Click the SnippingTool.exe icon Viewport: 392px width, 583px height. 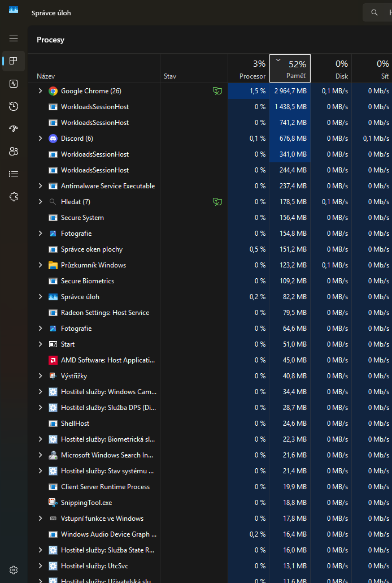click(x=53, y=503)
